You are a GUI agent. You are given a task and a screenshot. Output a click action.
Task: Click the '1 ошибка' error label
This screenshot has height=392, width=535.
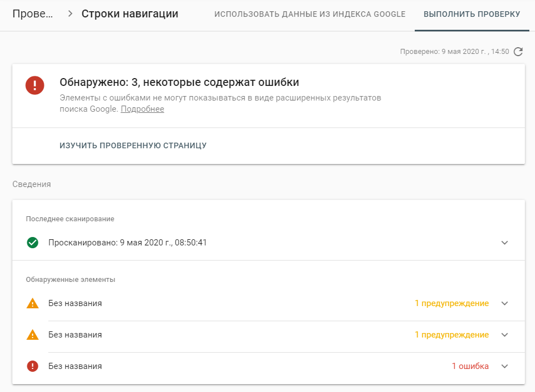pyautogui.click(x=470, y=367)
